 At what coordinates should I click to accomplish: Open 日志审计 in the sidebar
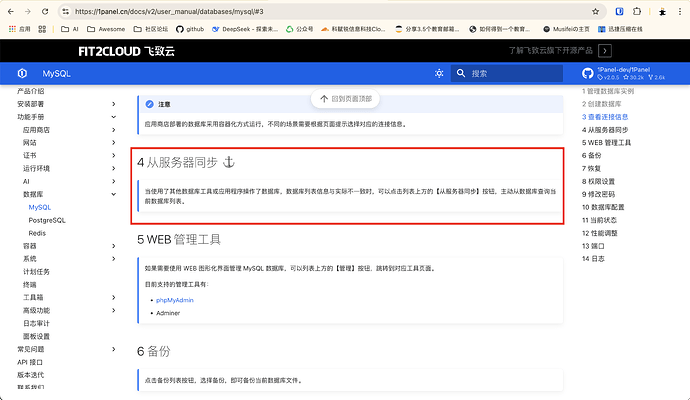point(36,323)
